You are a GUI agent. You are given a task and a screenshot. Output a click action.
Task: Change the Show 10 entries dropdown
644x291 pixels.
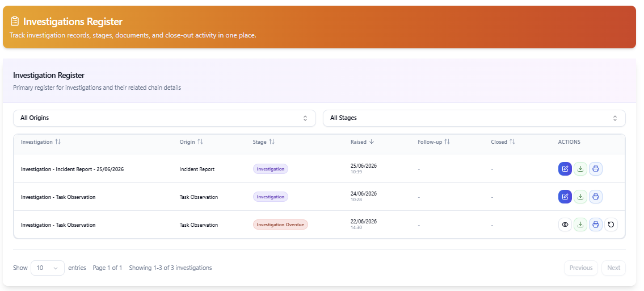tap(48, 268)
